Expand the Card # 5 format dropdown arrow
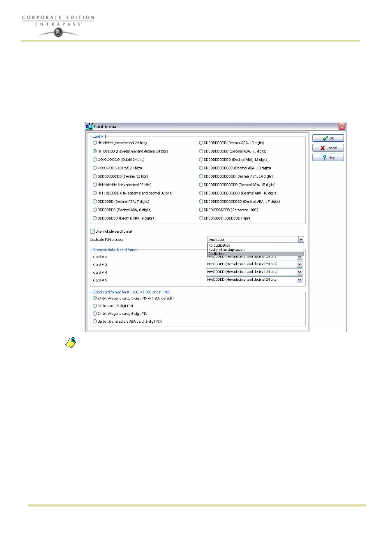This screenshot has width=392, height=555. click(300, 280)
